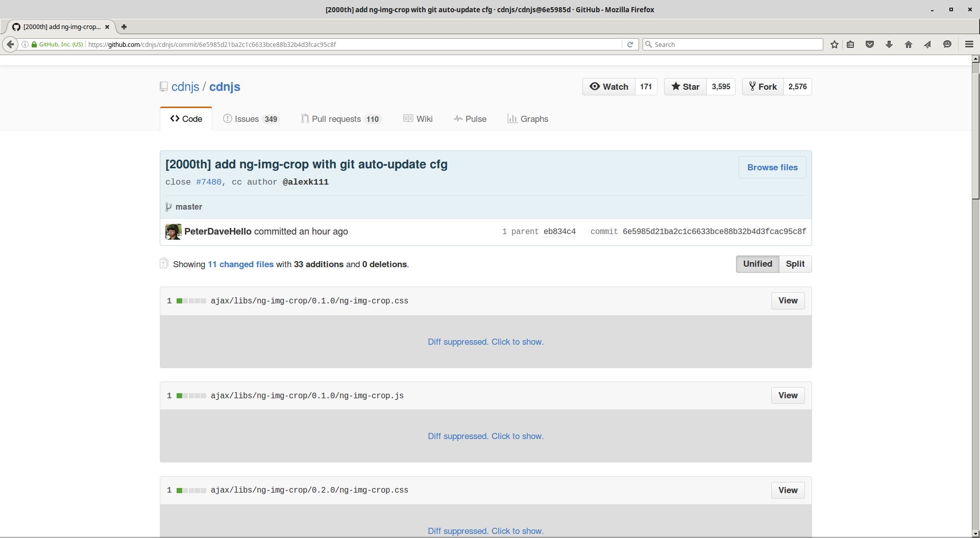Close the '[2000th] add ng-img-crop' tab
Image resolution: width=980 pixels, height=538 pixels.
pyautogui.click(x=107, y=27)
